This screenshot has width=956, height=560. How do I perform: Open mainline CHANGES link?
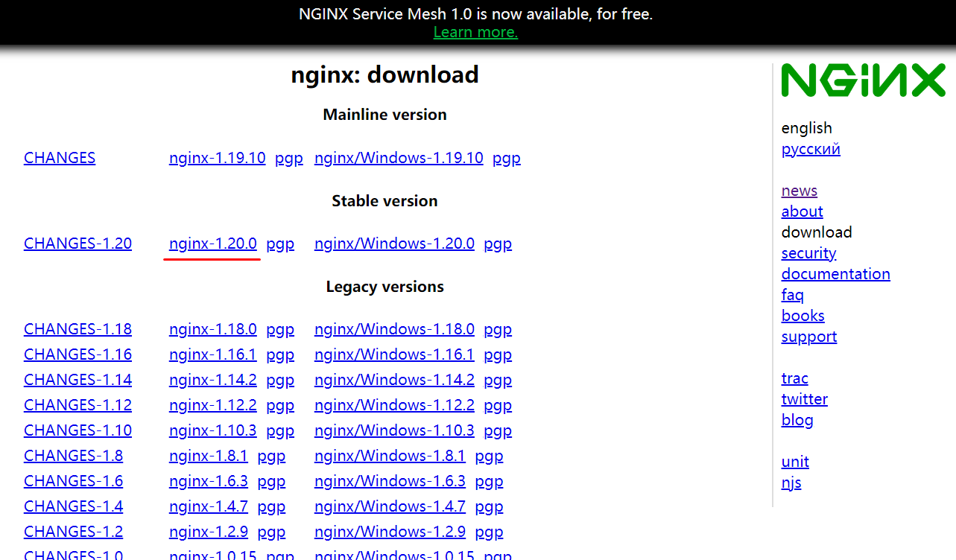click(60, 158)
